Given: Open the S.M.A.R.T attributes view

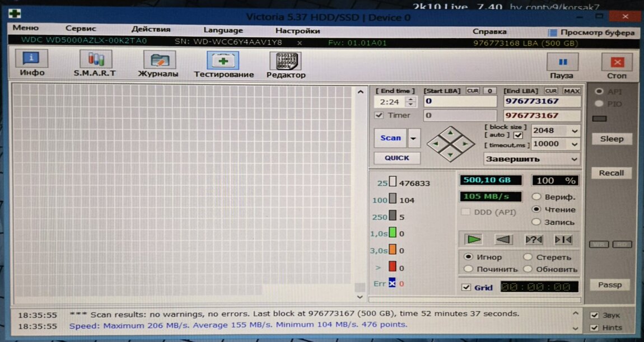Looking at the screenshot, I should tap(95, 63).
